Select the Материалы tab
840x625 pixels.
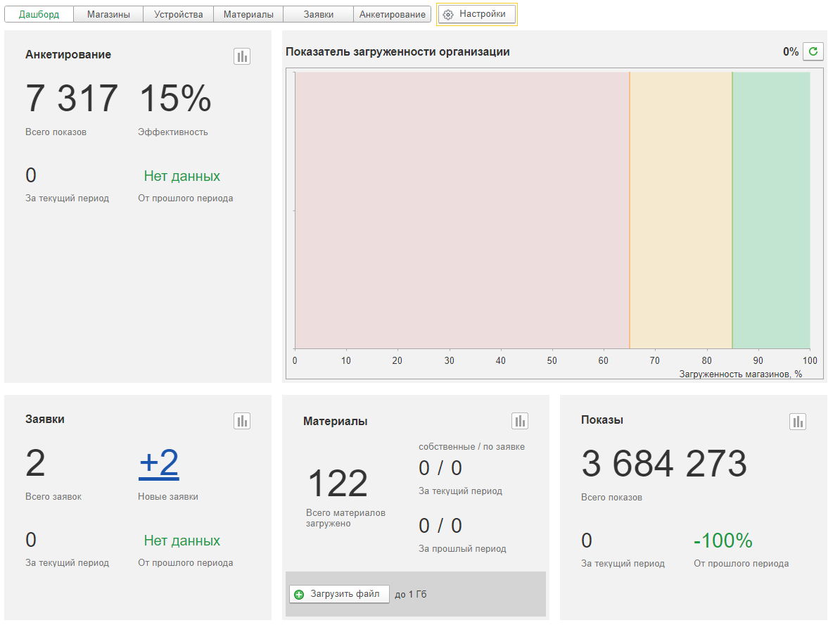(x=248, y=15)
